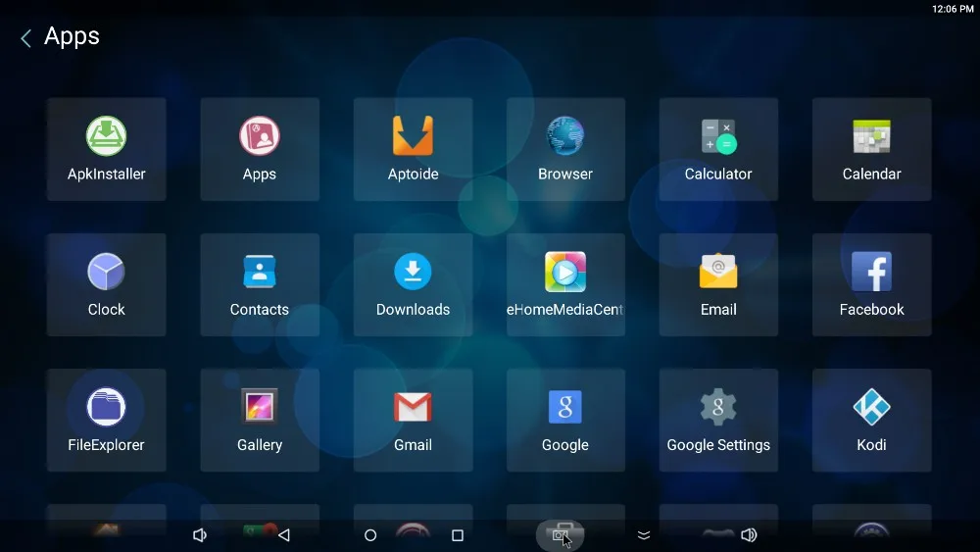Launch eHomeMediaCenter

[565, 284]
